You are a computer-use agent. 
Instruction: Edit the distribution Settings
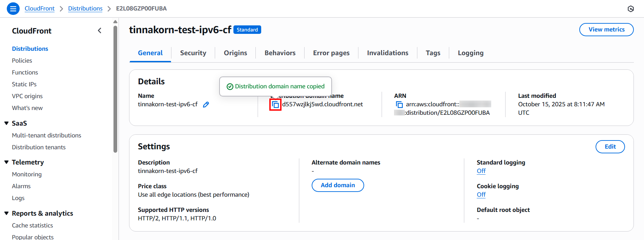point(610,147)
